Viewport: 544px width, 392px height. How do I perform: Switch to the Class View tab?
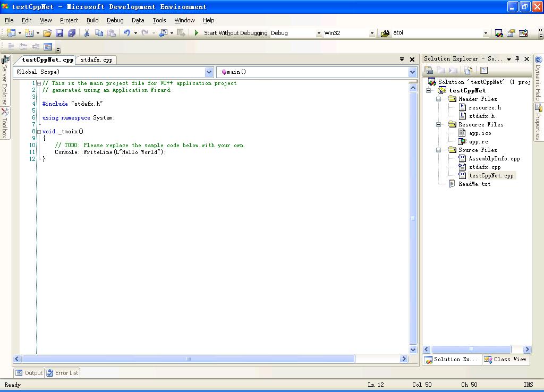[x=505, y=360]
